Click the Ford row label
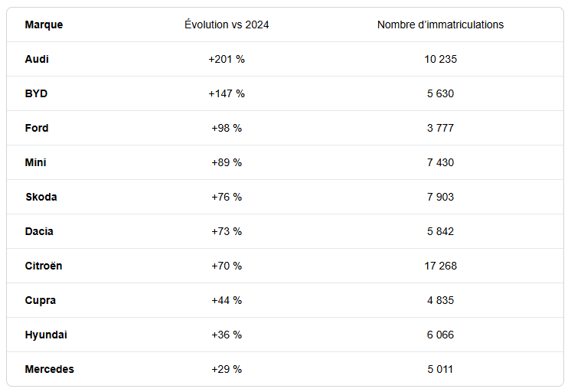The width and height of the screenshot is (571, 392). pyautogui.click(x=37, y=128)
